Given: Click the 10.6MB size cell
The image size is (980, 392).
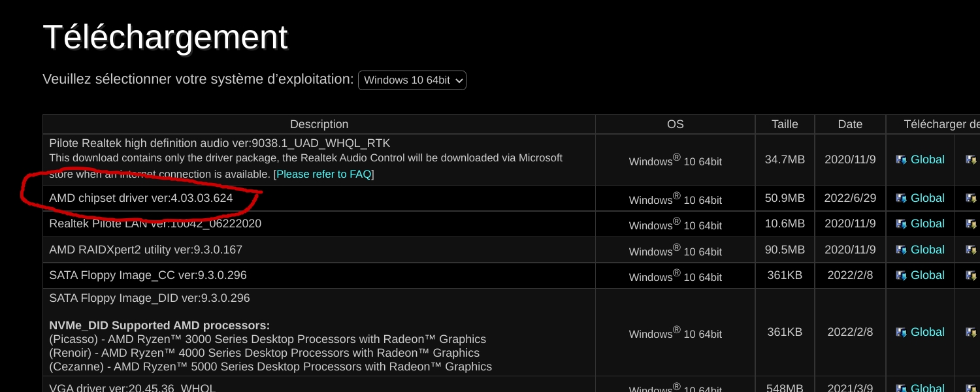Looking at the screenshot, I should pyautogui.click(x=785, y=223).
